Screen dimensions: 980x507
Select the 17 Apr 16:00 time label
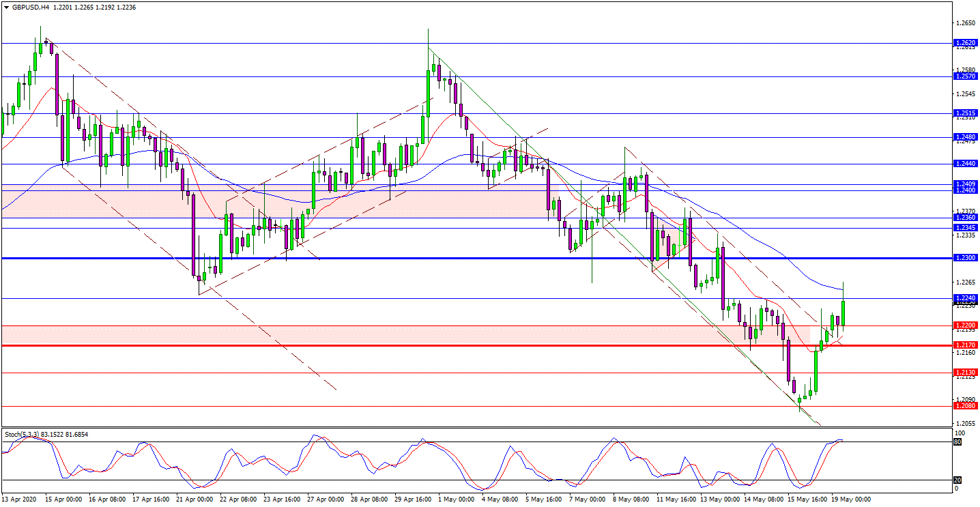(x=151, y=499)
